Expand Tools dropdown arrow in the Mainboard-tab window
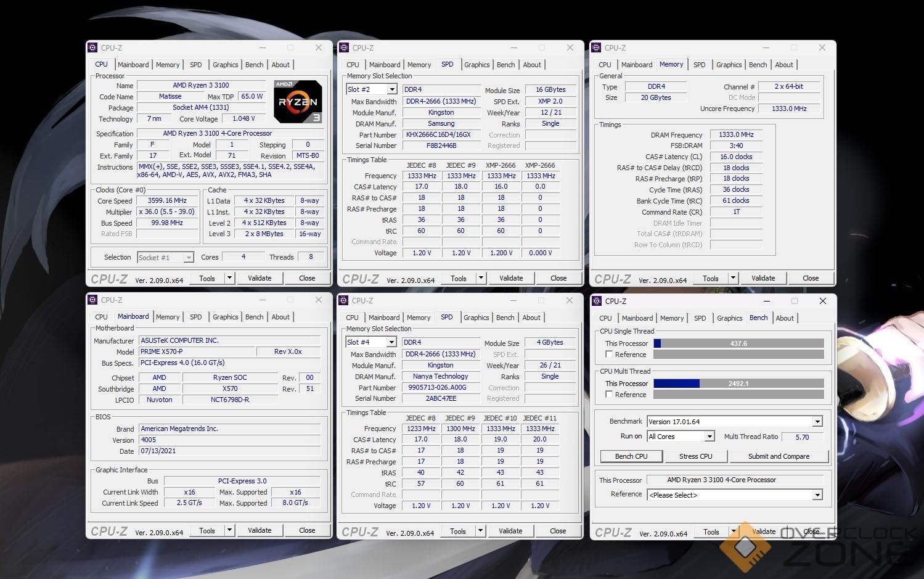 tap(229, 530)
